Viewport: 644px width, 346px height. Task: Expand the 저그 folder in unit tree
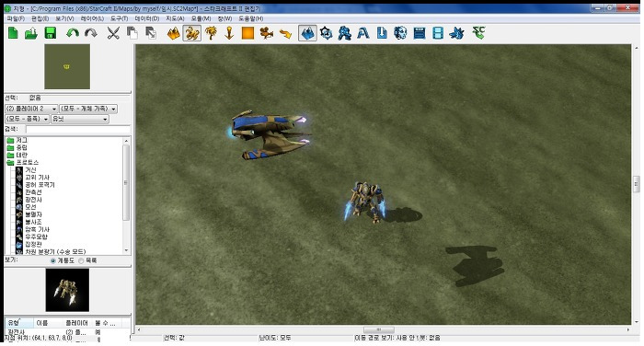point(17,140)
